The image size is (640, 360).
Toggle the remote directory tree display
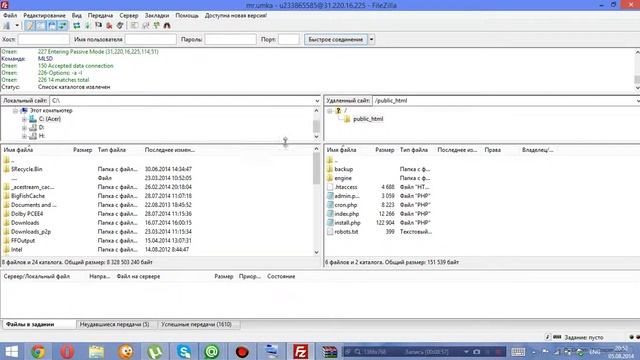pyautogui.click(x=51, y=26)
